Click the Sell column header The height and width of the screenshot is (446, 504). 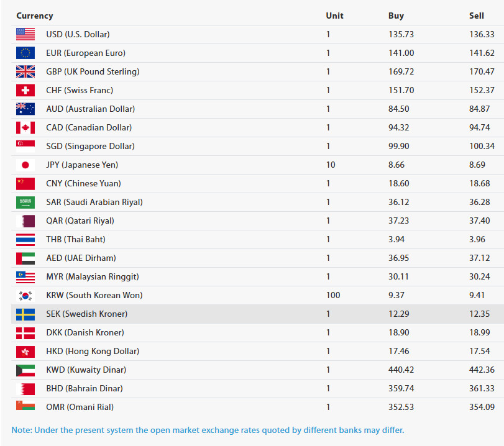click(477, 16)
